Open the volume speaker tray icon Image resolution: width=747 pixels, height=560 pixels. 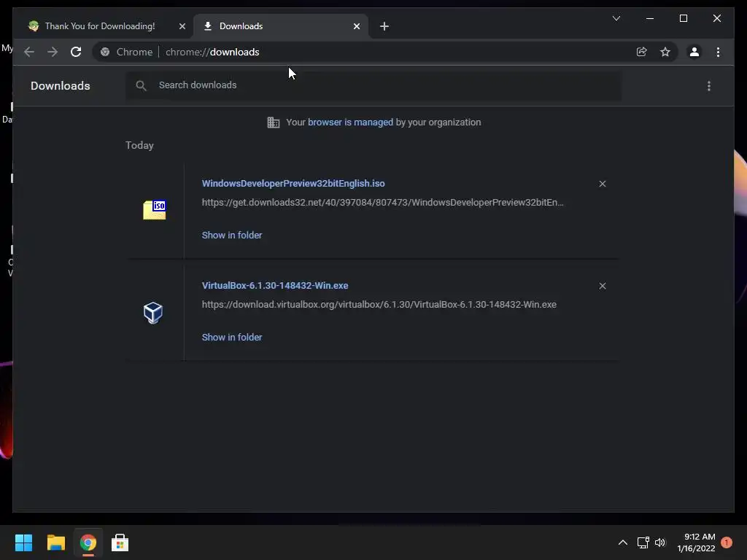coord(660,542)
